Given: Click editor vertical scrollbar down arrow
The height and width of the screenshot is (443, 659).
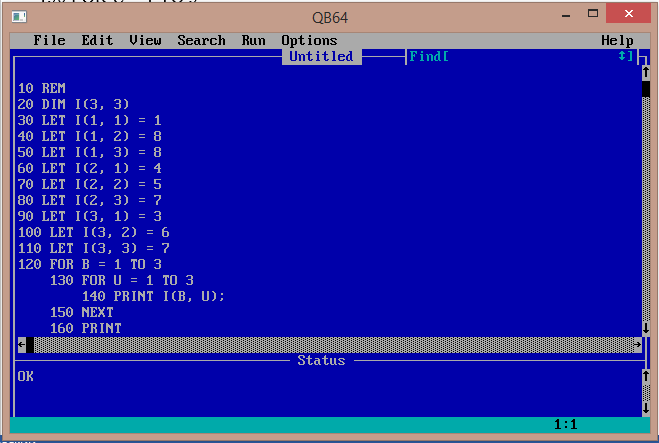Looking at the screenshot, I should point(646,328).
